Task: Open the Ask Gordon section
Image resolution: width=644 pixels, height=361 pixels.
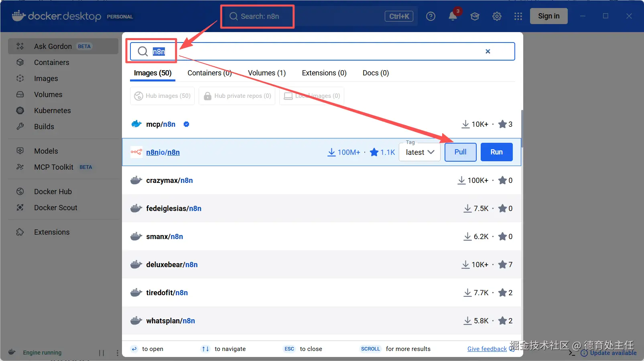Action: pos(63,46)
